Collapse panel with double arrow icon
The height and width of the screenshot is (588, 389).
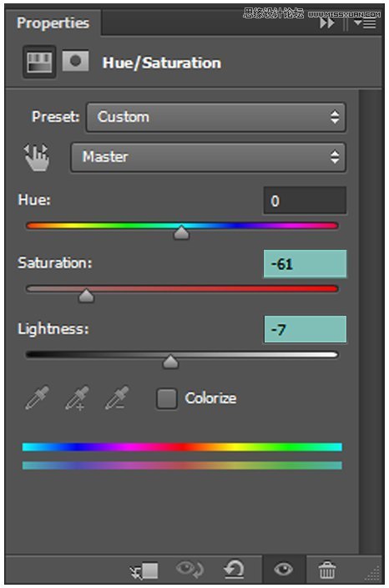[x=326, y=23]
